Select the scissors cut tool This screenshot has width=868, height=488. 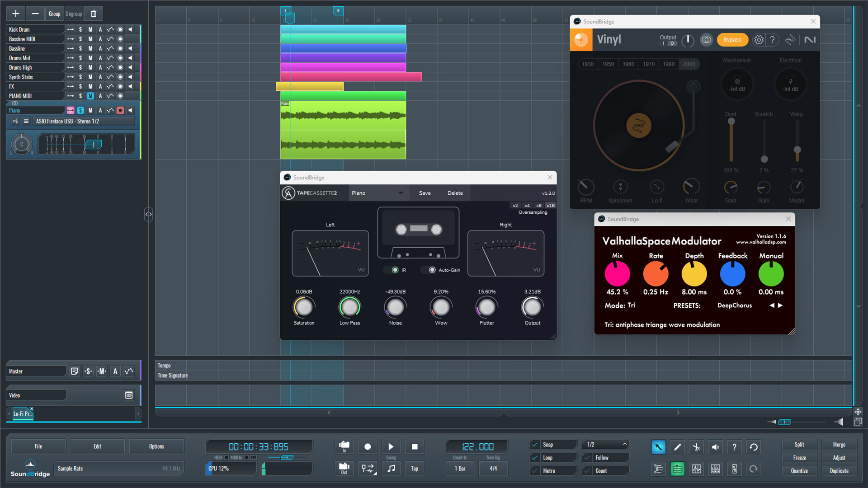click(x=696, y=447)
